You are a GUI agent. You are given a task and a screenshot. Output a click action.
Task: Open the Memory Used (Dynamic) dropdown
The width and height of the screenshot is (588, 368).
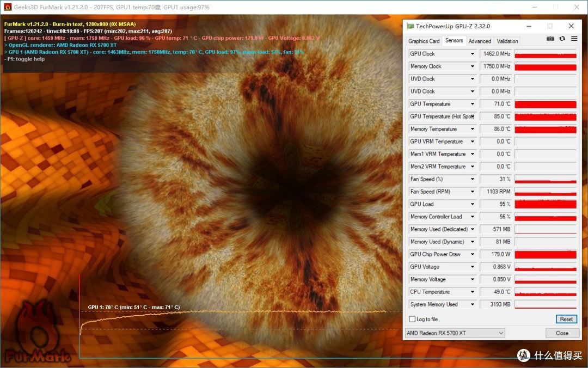click(473, 242)
